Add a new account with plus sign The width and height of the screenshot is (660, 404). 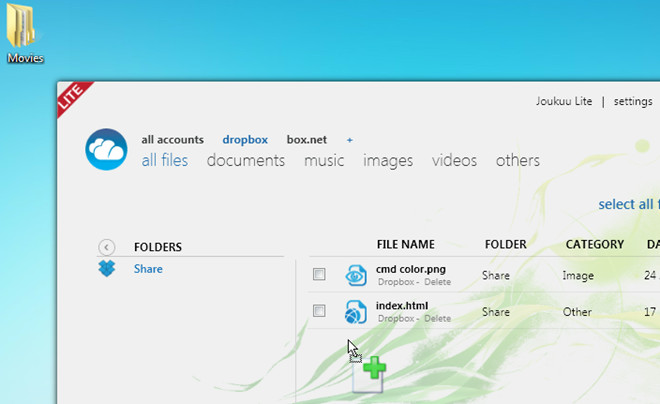point(349,140)
